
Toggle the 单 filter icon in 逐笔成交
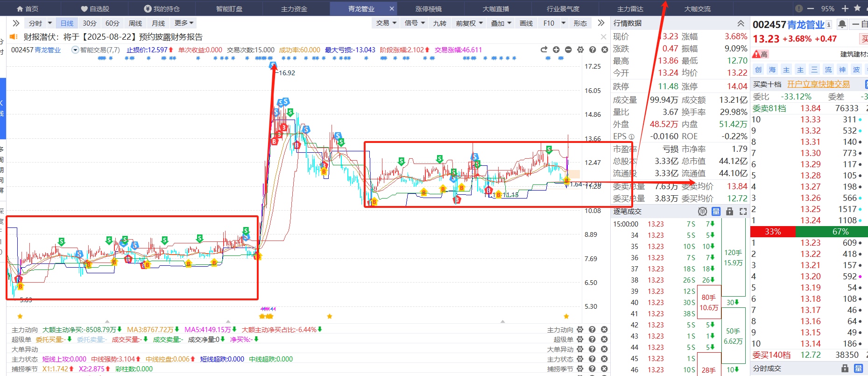[x=702, y=212]
